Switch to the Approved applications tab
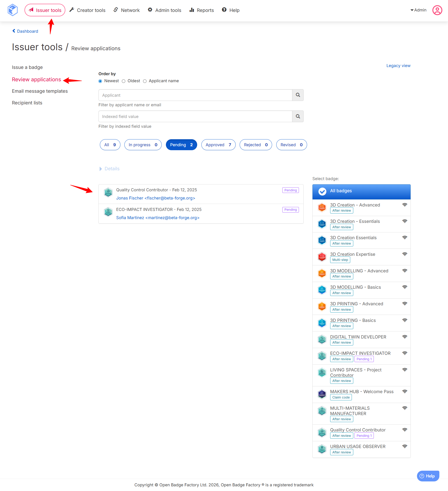 click(x=218, y=145)
